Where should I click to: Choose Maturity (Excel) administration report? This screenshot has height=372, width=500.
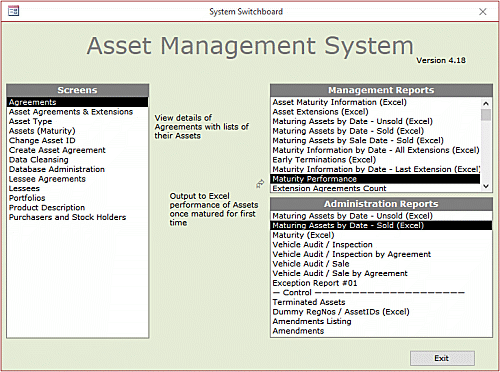click(x=381, y=235)
